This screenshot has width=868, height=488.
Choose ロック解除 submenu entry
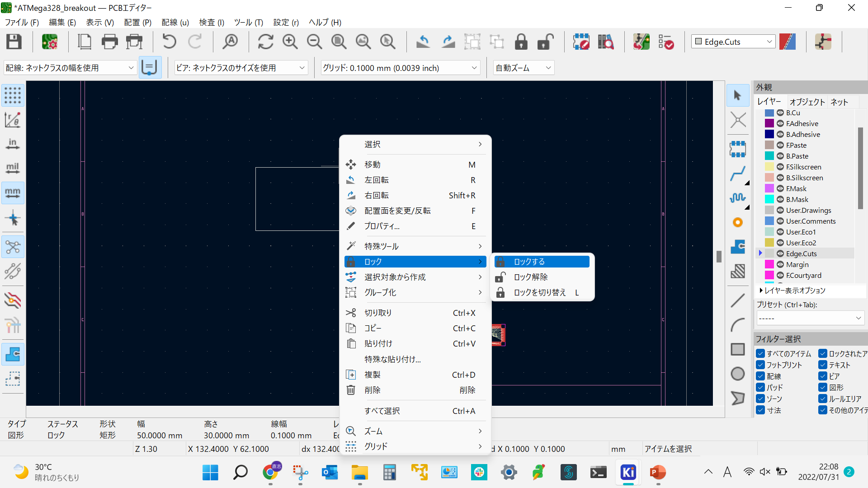coord(542,277)
